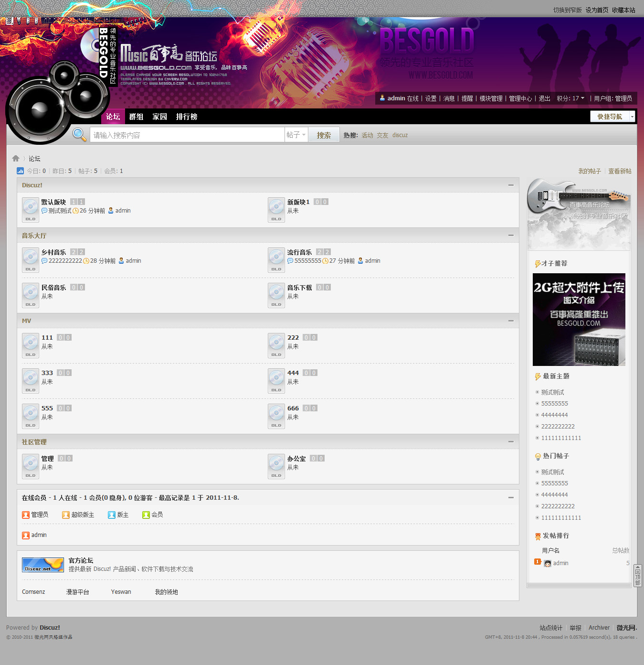Click the 乡村音乐 forum disc icon
The image size is (644, 665).
[x=31, y=260]
